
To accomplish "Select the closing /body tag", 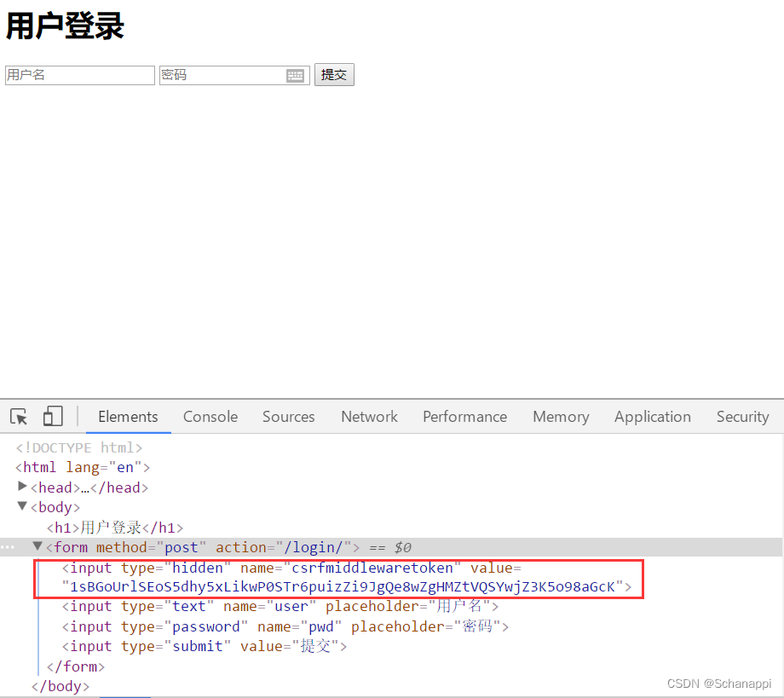I will point(61,687).
